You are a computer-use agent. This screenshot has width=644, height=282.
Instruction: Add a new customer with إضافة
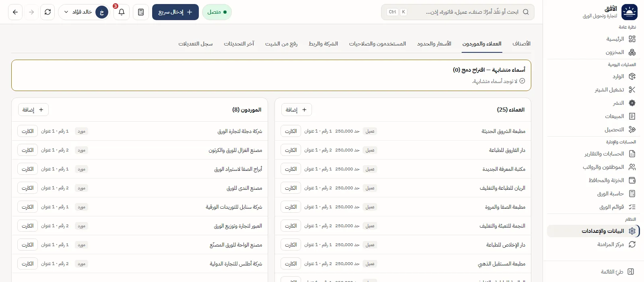coord(296,110)
